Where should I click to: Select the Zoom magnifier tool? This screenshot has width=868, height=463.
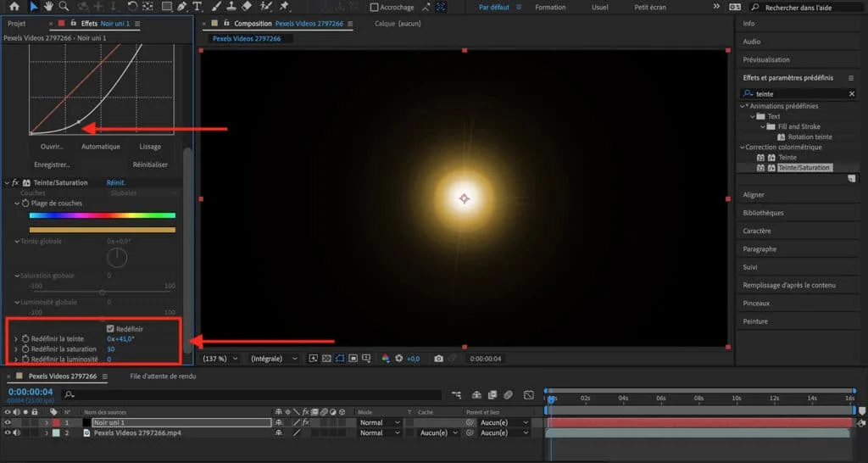tap(64, 7)
